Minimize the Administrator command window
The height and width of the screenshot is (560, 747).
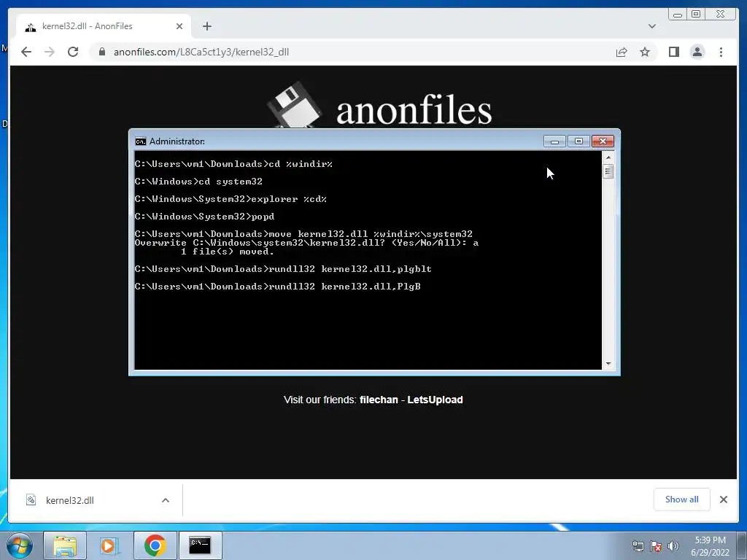[554, 141]
